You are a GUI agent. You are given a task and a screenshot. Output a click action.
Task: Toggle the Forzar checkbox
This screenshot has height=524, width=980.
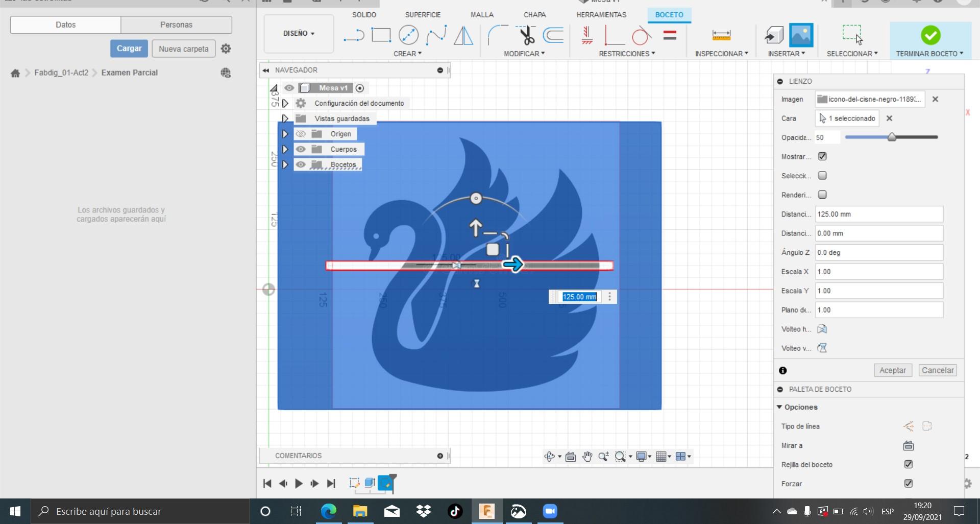pos(909,483)
